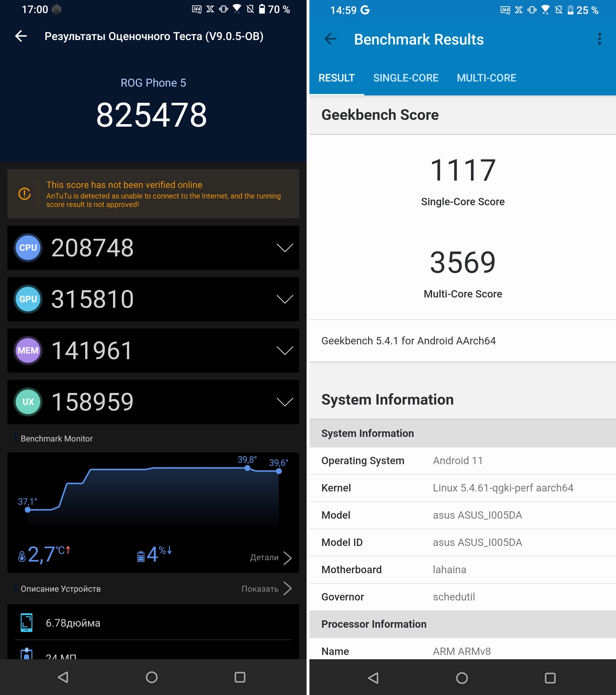Go back from Geekbench Benchmark Results
This screenshot has height=695, width=616.
tap(330, 39)
